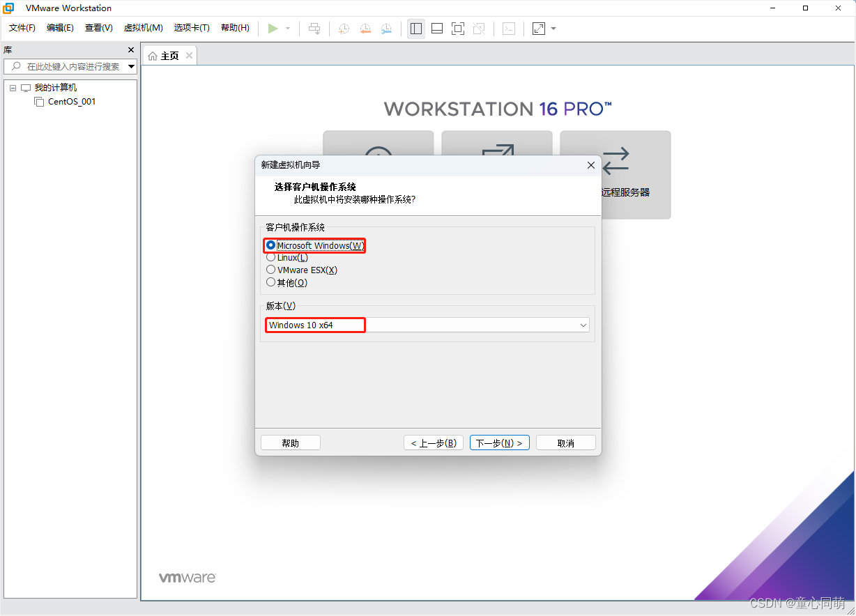Open the snapshot manager wrench icon

pos(386,29)
